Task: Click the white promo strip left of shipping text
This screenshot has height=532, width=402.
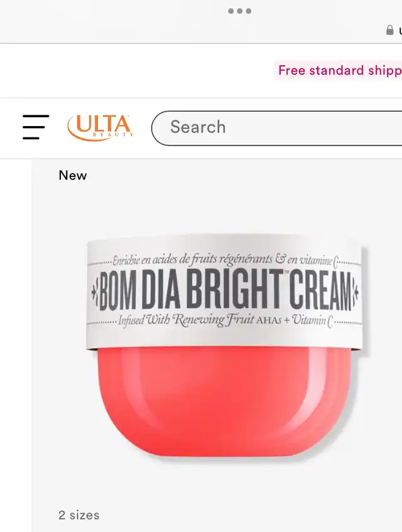Action: [x=138, y=70]
